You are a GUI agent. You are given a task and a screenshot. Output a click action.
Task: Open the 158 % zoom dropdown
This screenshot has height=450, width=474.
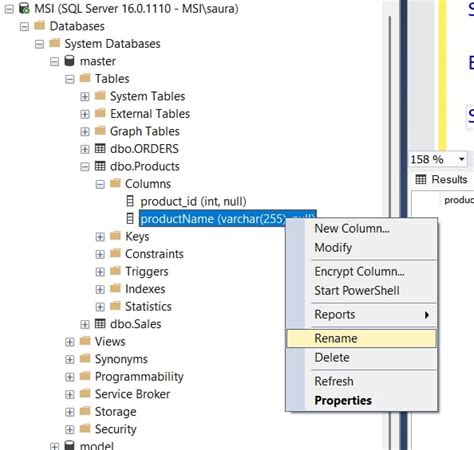tap(462, 159)
